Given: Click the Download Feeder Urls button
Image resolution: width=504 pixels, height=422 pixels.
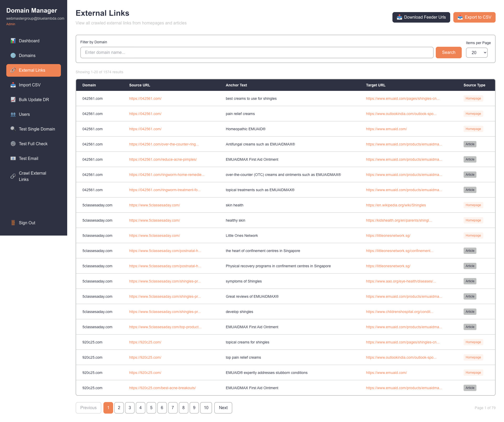Looking at the screenshot, I should coord(421,17).
